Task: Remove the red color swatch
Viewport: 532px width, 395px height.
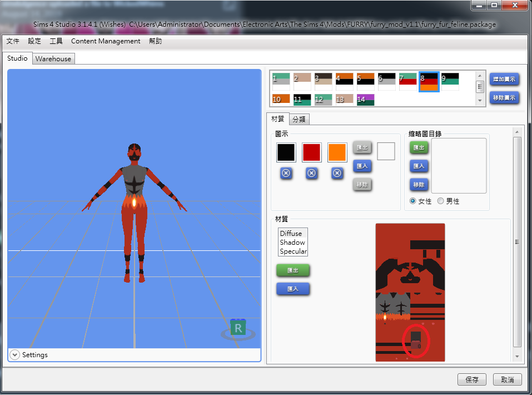Action: pyautogui.click(x=311, y=173)
